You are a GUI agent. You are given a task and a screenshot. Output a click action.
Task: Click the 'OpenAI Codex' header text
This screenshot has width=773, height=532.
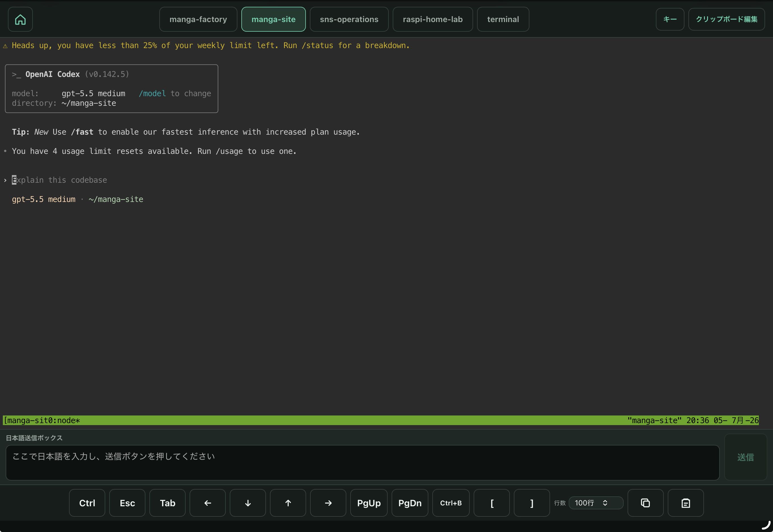[x=53, y=74]
